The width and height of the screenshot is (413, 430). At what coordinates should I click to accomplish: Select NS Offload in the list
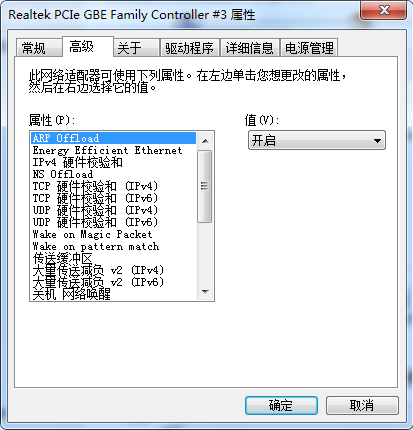click(x=113, y=174)
